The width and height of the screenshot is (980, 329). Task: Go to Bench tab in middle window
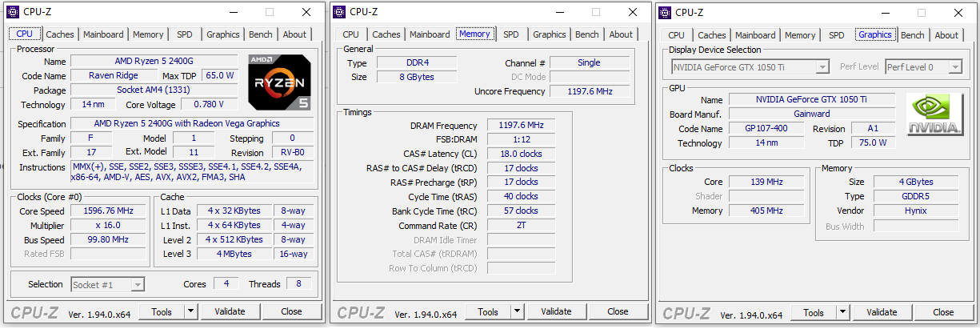(587, 34)
